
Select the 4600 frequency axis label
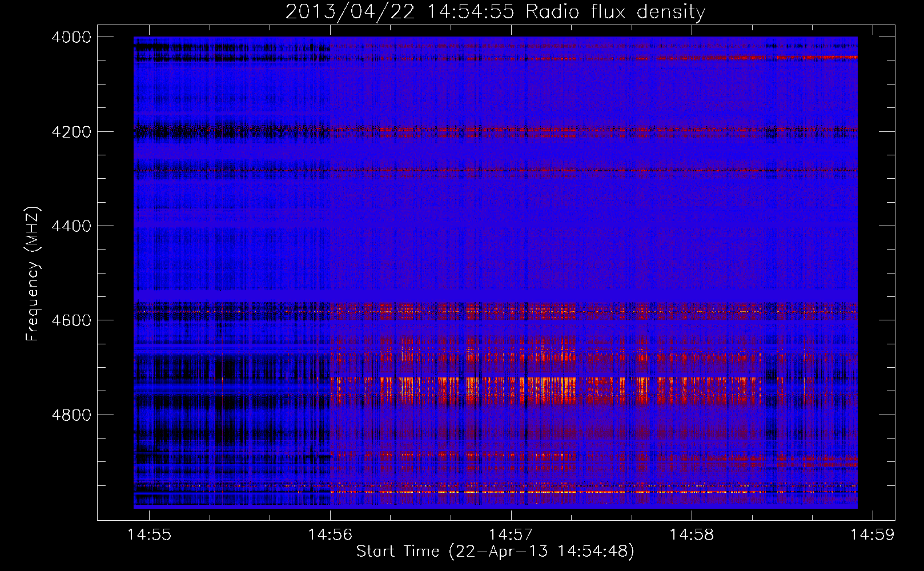(x=71, y=320)
